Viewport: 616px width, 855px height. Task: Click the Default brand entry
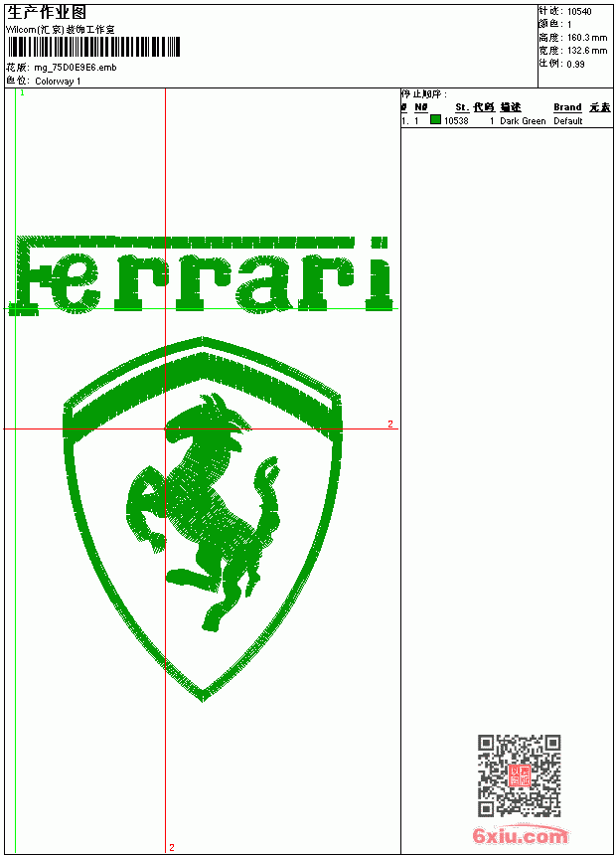568,121
